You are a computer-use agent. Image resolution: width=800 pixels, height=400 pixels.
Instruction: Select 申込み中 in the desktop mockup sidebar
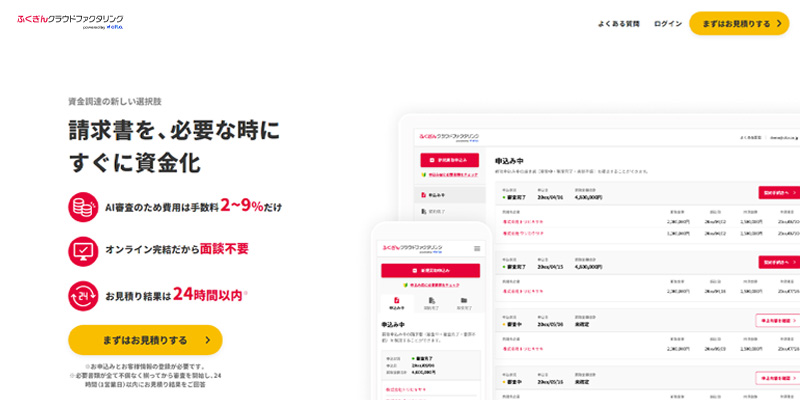(x=449, y=195)
